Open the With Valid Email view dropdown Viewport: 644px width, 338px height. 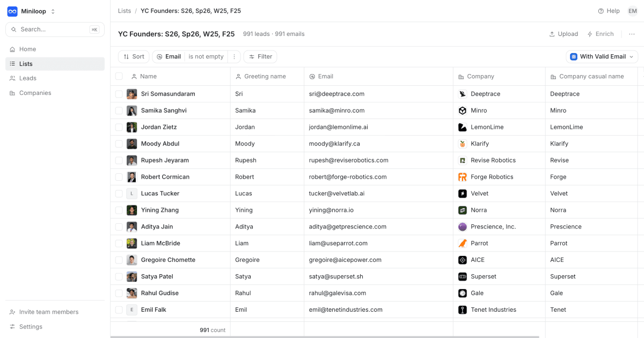tap(602, 56)
